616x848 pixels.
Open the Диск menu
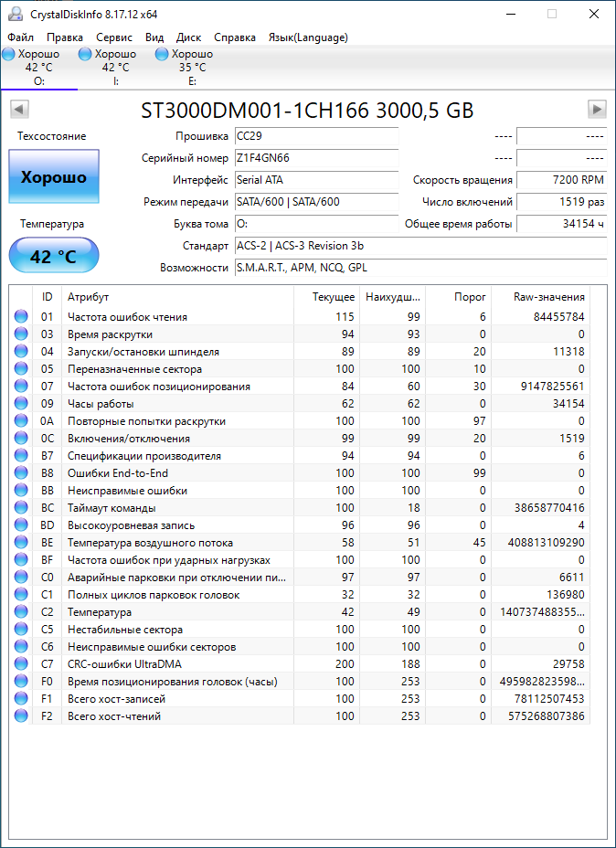(x=189, y=37)
